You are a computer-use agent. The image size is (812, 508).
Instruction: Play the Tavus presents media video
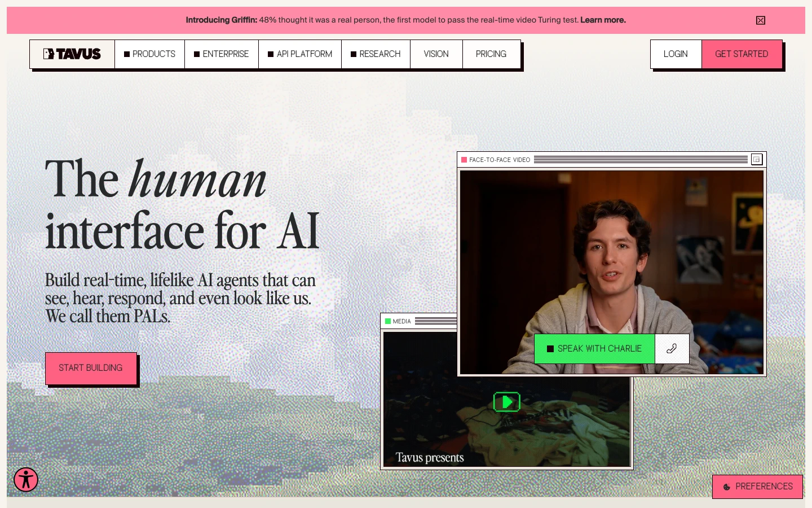point(506,402)
